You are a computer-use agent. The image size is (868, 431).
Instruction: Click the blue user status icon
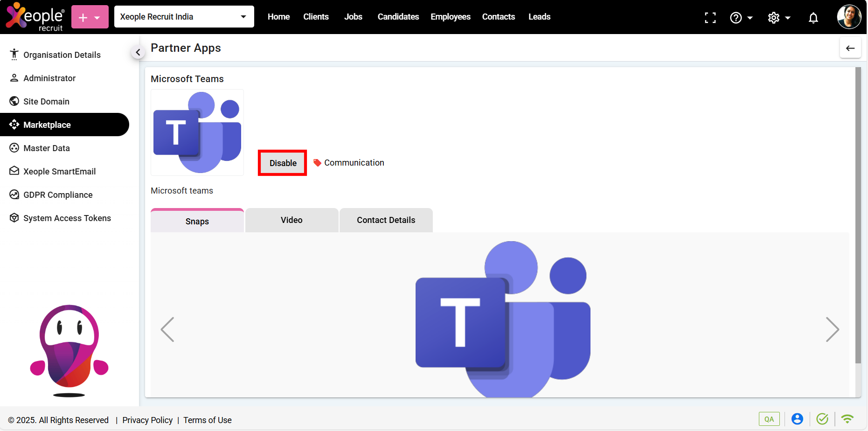point(797,419)
